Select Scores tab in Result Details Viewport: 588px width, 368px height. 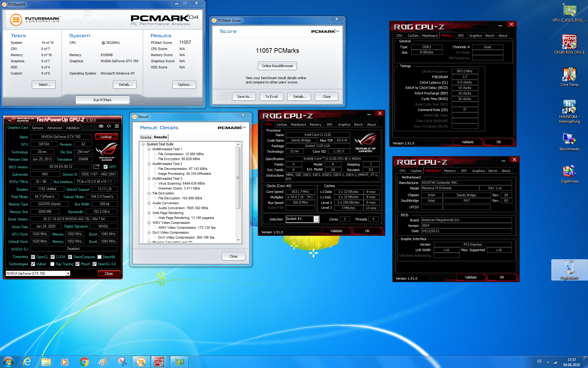pos(146,137)
